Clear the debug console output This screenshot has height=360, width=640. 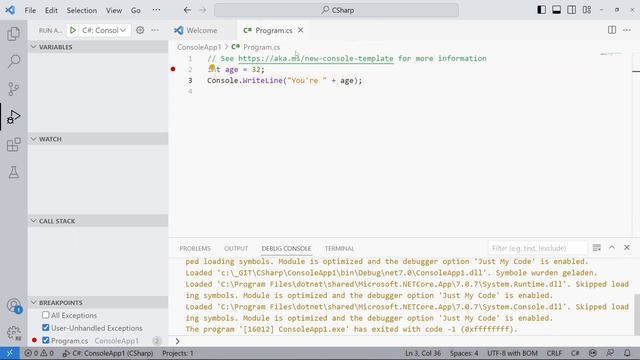(x=597, y=248)
